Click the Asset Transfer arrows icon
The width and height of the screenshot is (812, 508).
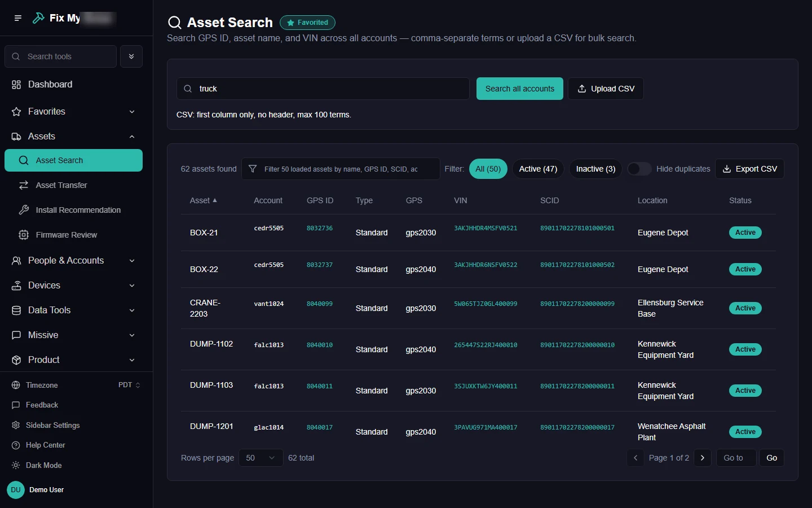pyautogui.click(x=24, y=185)
